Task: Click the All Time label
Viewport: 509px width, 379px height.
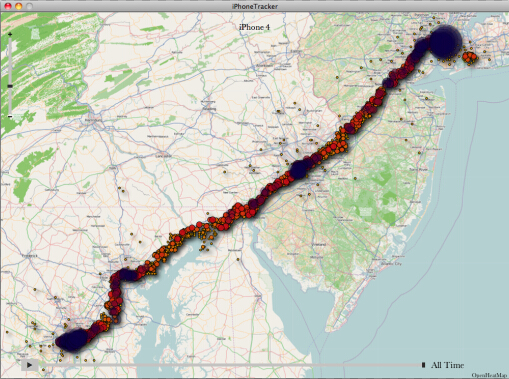Action: click(x=447, y=365)
